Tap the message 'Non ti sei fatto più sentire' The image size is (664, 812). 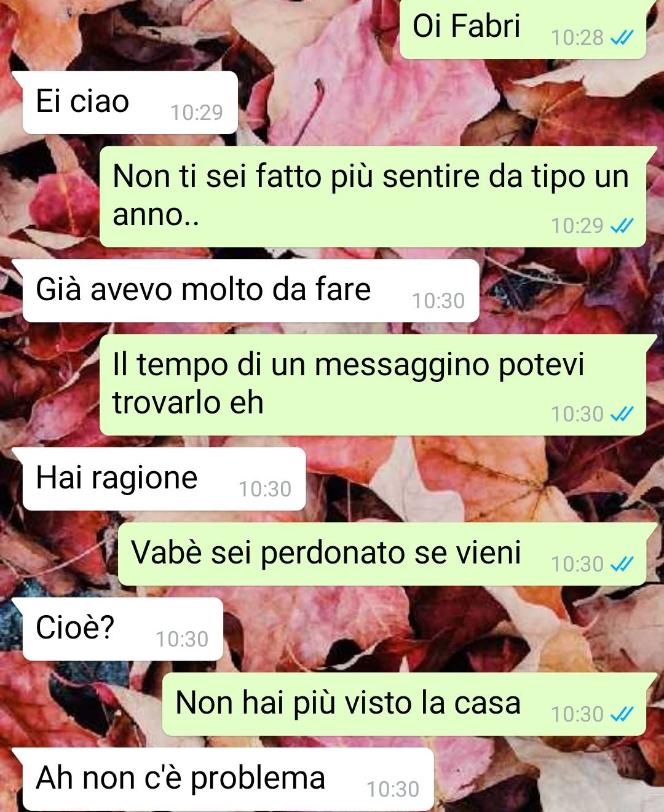click(373, 197)
